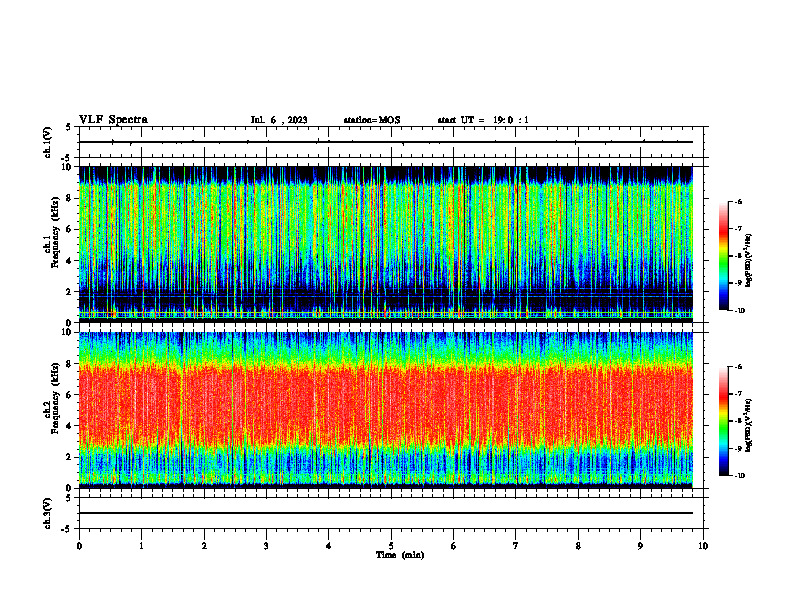Click the ch.2 spectrogram color bar
The width and height of the screenshot is (792, 612).
724,421
